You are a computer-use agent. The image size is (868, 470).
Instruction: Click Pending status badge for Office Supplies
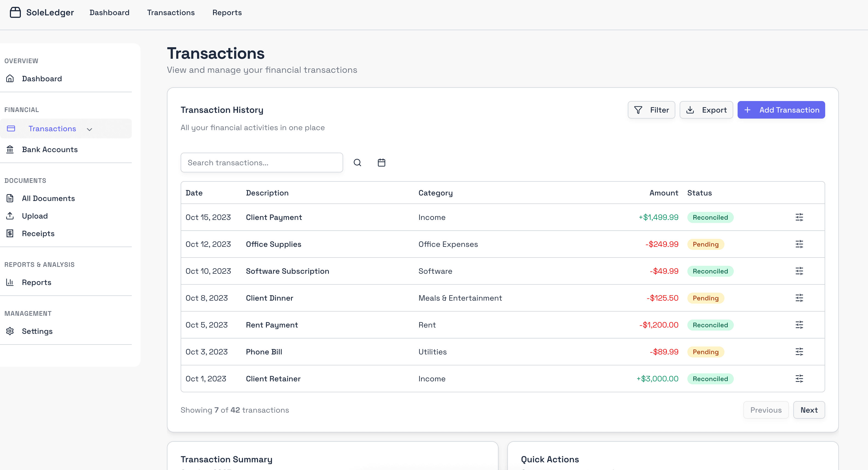(705, 244)
